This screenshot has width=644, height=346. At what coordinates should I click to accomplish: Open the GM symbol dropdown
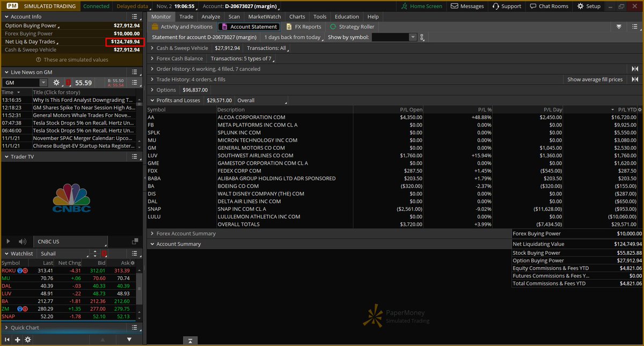click(x=43, y=83)
